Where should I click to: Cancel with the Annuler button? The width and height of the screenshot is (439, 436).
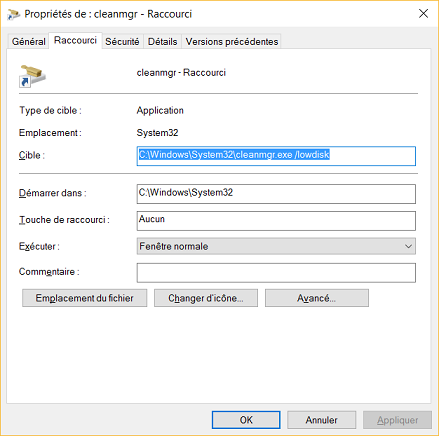pos(321,420)
